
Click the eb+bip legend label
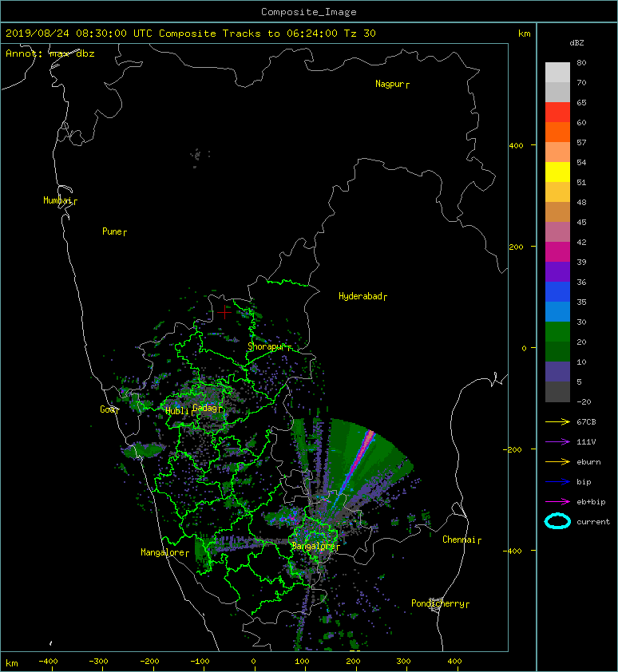click(x=591, y=502)
